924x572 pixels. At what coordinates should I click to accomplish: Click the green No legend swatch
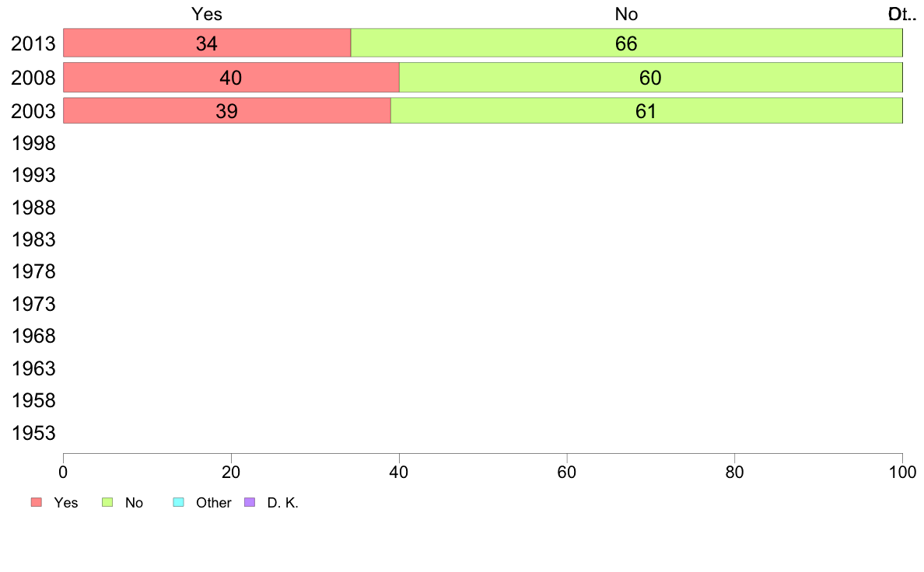pos(107,502)
